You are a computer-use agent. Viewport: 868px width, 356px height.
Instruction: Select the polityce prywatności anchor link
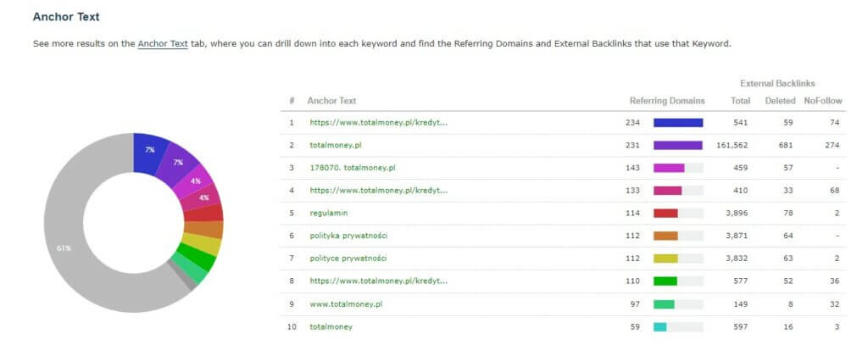click(348, 258)
